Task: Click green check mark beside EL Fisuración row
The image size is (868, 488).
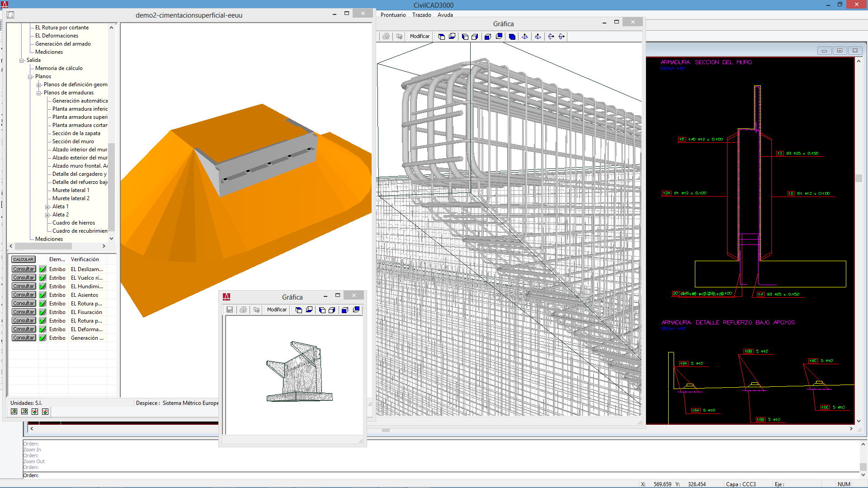Action: (43, 312)
